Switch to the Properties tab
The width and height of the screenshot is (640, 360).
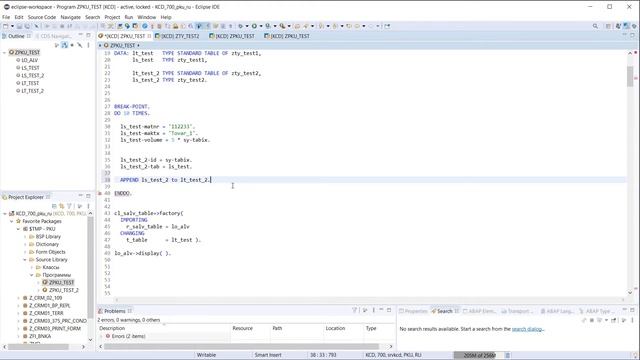point(413,311)
